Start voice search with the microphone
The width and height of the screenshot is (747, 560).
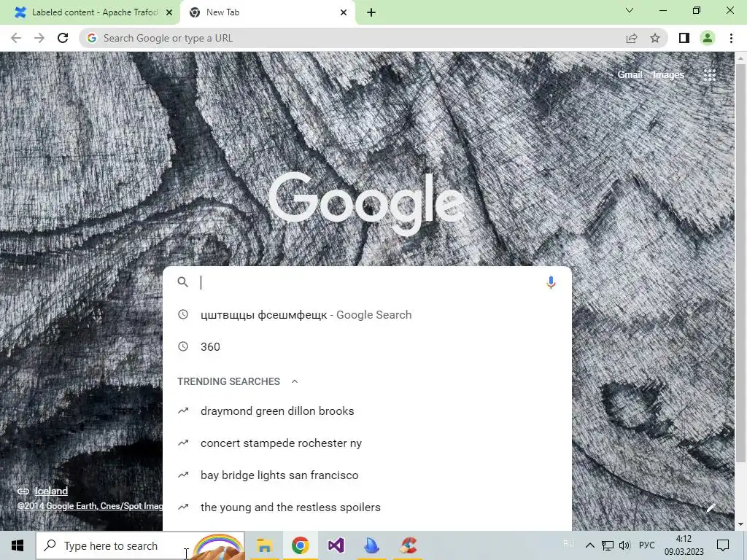(x=551, y=282)
